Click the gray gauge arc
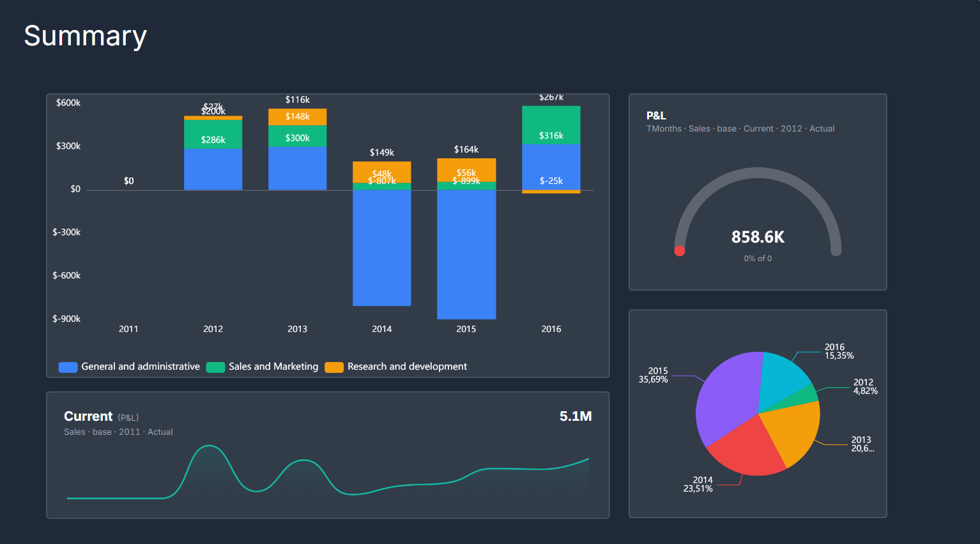The image size is (980, 544). tap(758, 172)
